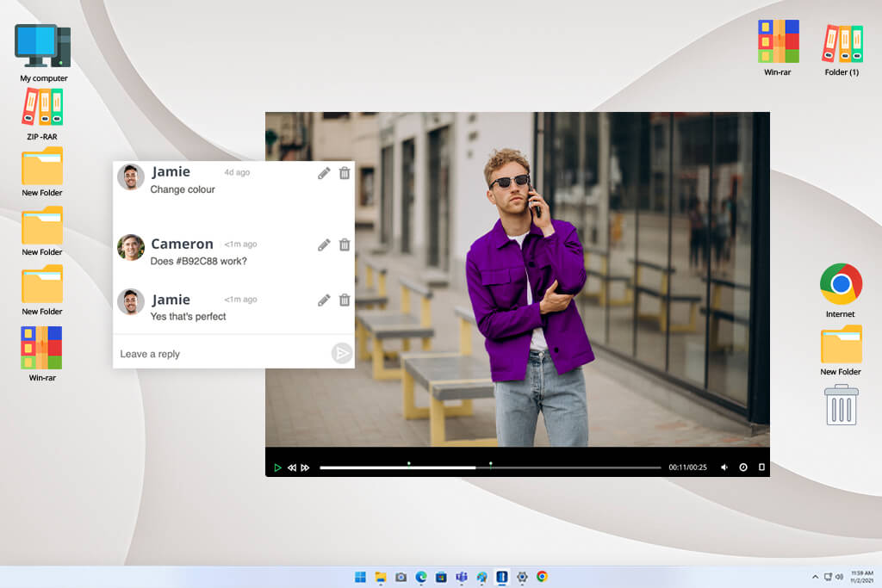Click the clock icon in video controls
The image size is (882, 588).
click(x=743, y=467)
